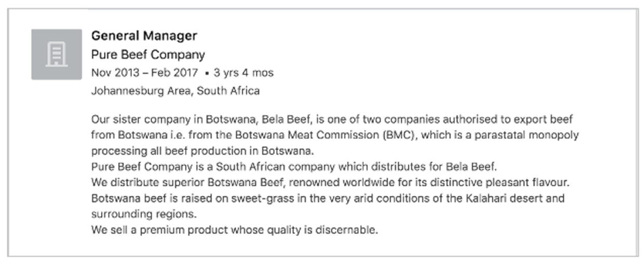Click the line 'processing all beef production in Botswana'
The image size is (644, 267).
[x=203, y=152]
